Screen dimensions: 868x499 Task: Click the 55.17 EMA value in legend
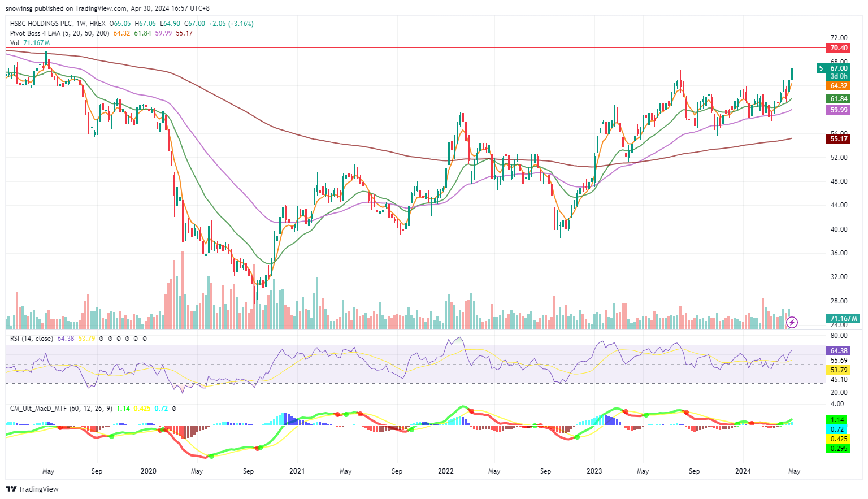184,33
